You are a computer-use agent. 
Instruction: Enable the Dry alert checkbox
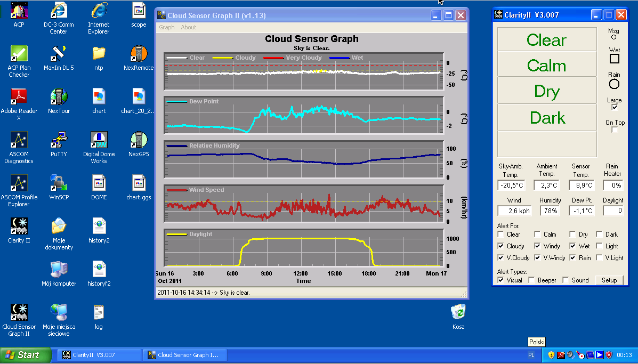coord(572,234)
